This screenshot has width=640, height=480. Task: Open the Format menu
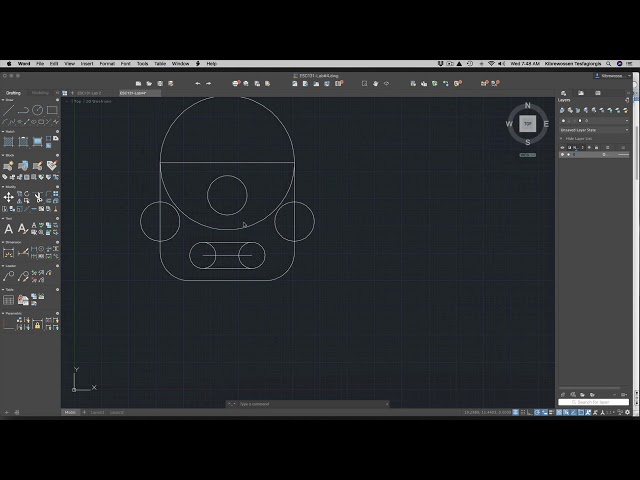107,64
